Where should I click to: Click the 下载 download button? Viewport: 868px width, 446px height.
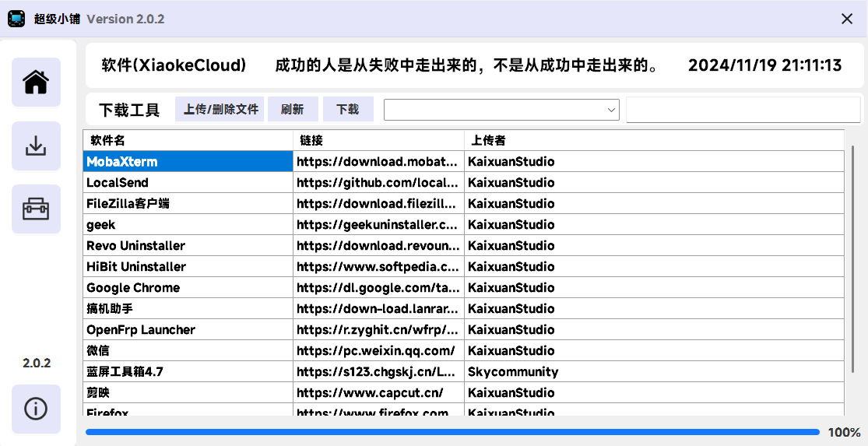(x=348, y=109)
